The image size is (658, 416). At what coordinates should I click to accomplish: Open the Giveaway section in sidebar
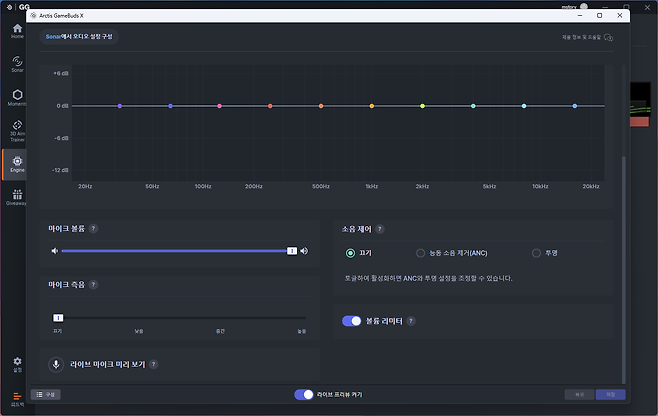17,197
